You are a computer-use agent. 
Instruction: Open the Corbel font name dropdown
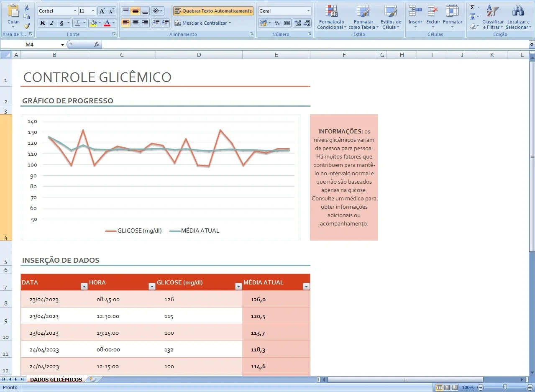(75, 11)
